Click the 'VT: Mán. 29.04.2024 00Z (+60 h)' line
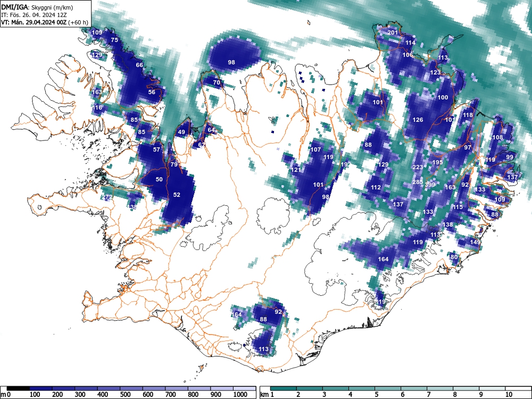This screenshot has width=532, height=399. pos(45,22)
